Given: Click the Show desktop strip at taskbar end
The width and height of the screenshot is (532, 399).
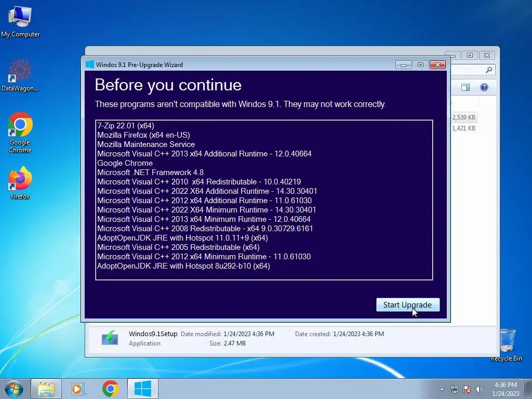Looking at the screenshot, I should 528,389.
